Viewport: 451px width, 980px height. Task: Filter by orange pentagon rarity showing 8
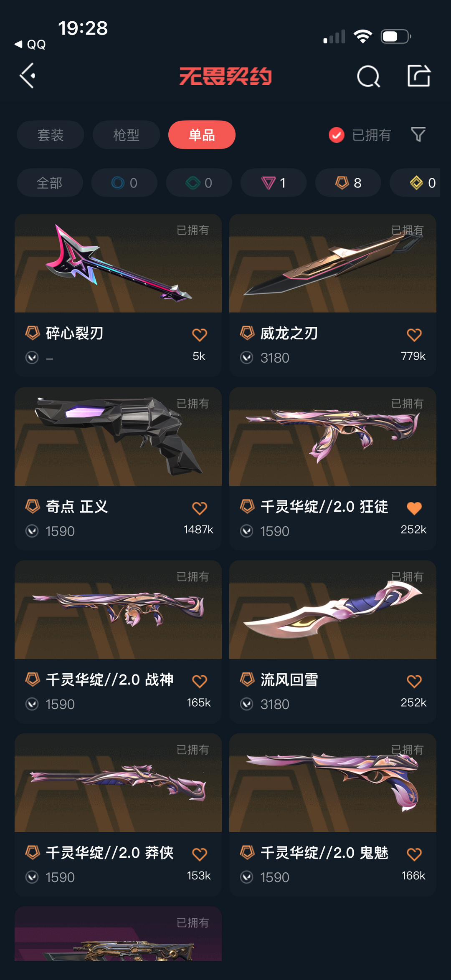coord(348,183)
